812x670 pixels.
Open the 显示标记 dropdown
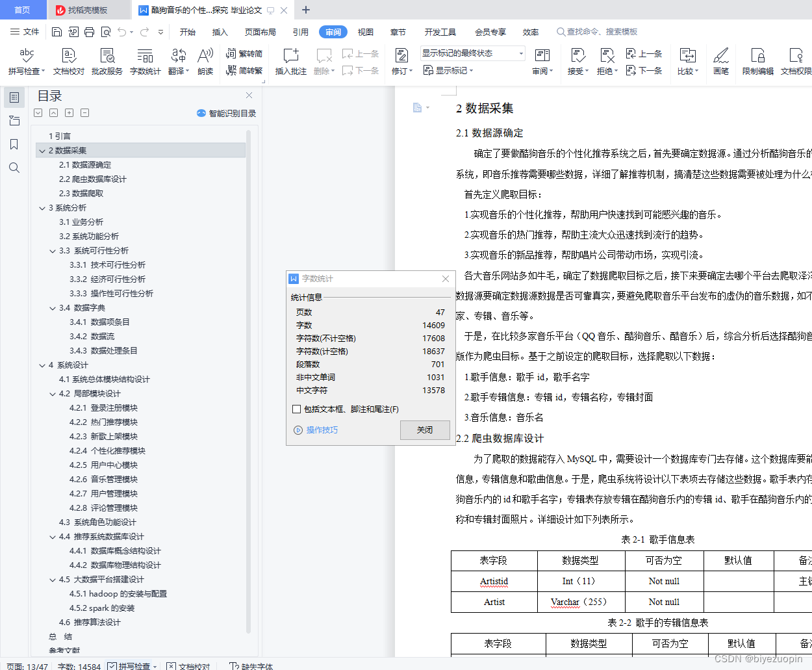(449, 70)
